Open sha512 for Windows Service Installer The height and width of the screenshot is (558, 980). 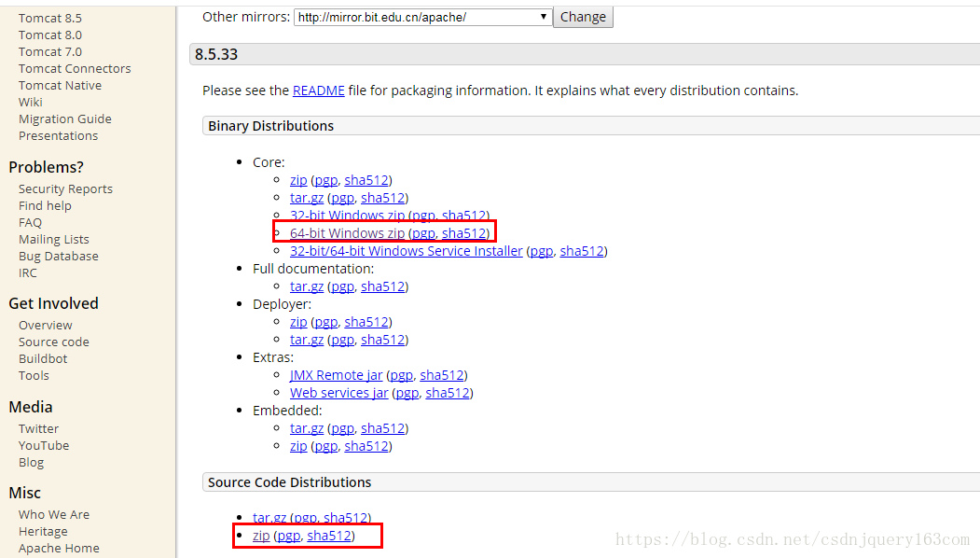point(582,251)
